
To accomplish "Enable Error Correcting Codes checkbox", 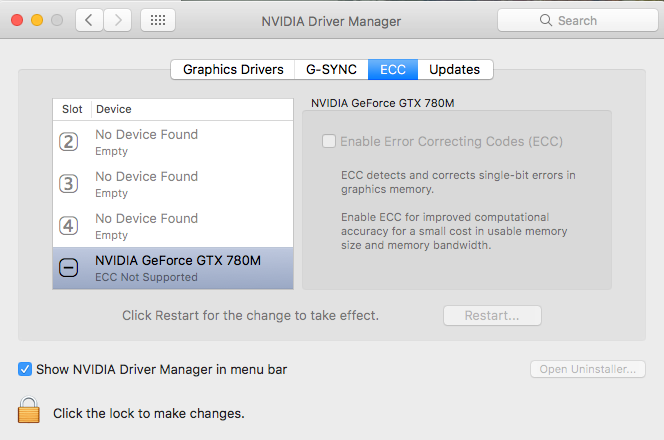I will click(328, 142).
